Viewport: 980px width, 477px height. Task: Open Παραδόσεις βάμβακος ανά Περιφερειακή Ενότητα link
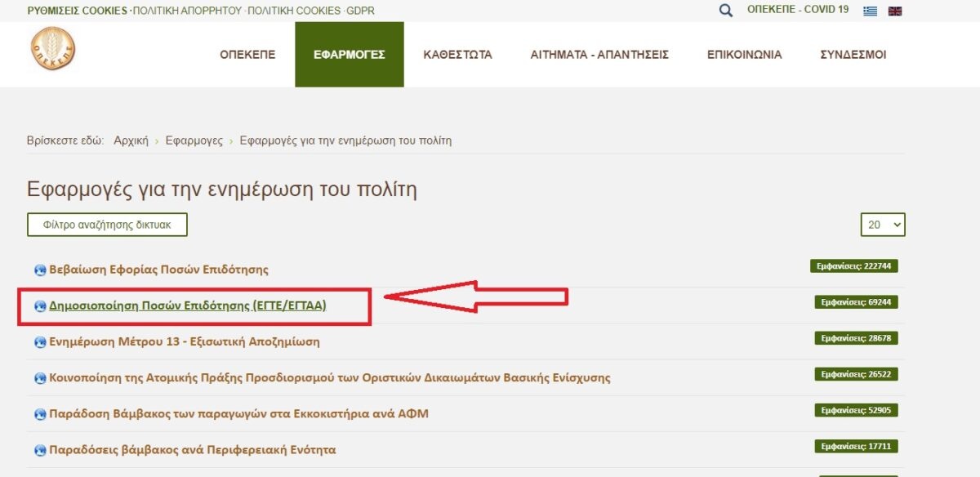pos(193,450)
